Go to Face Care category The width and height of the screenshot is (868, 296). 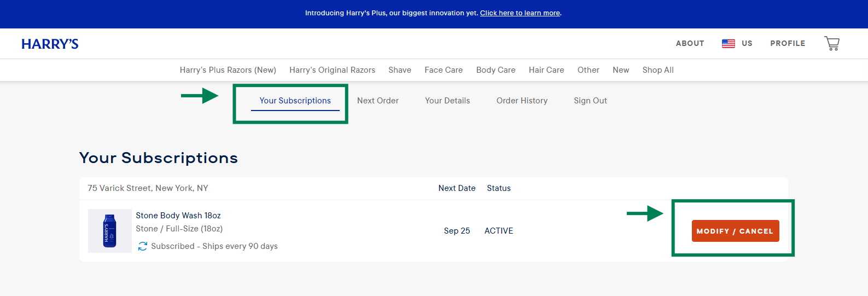(x=443, y=70)
